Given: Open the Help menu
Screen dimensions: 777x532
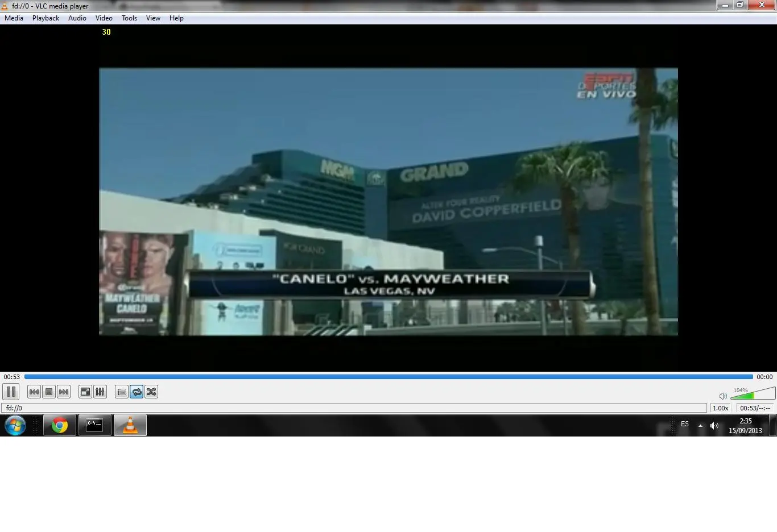Looking at the screenshot, I should pos(176,18).
